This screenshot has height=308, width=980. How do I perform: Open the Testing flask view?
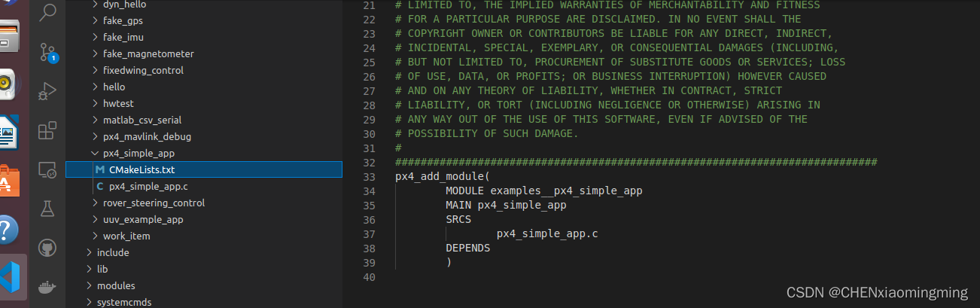pos(47,209)
